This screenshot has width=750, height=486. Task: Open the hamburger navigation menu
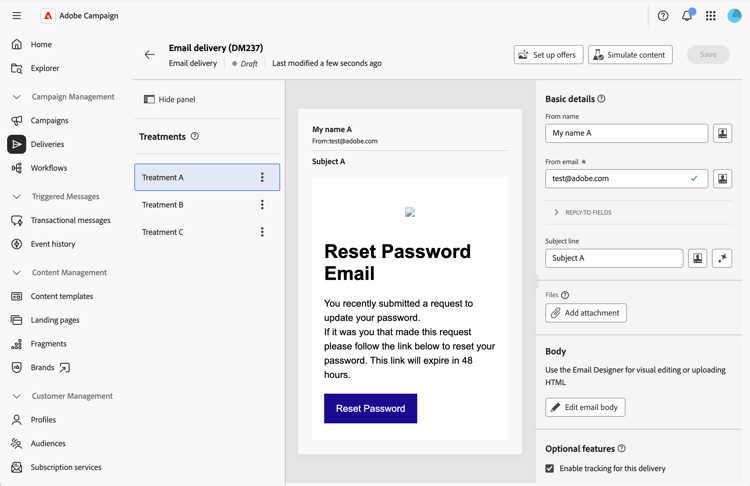[x=17, y=16]
